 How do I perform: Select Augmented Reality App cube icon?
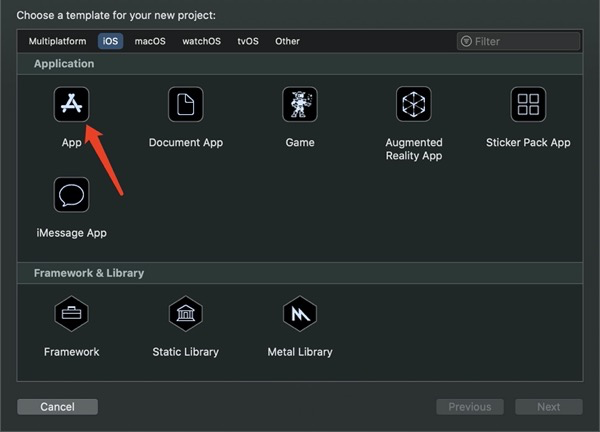[414, 104]
